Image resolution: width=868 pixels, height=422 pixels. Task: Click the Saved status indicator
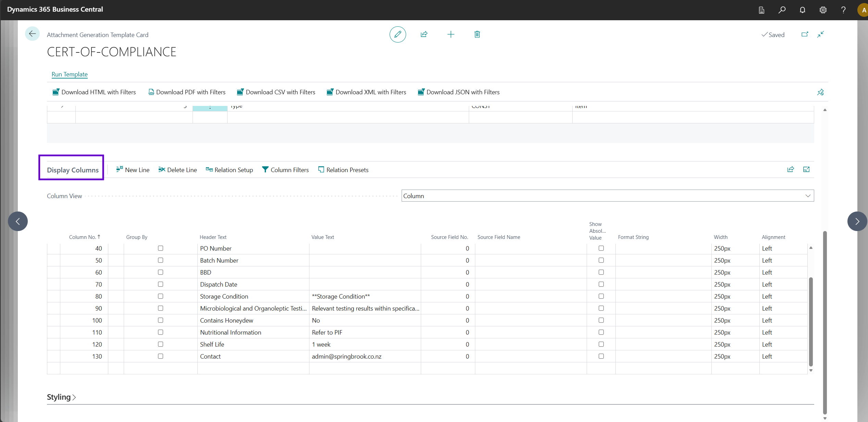click(773, 35)
